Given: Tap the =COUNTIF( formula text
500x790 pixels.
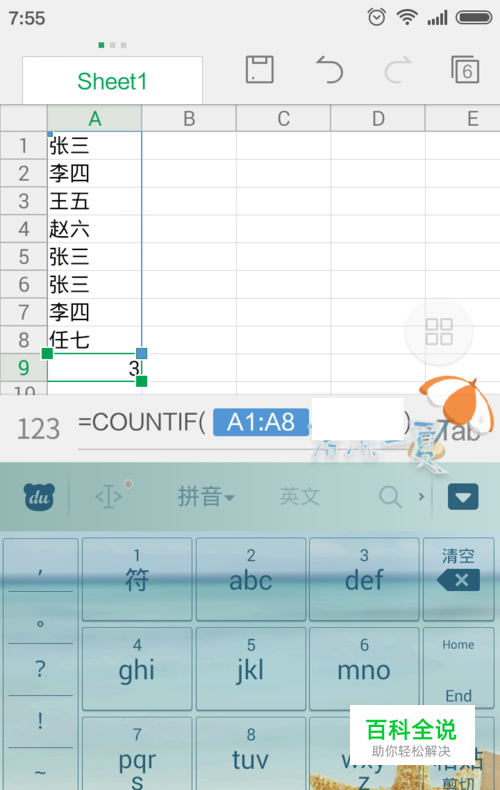Looking at the screenshot, I should 142,422.
